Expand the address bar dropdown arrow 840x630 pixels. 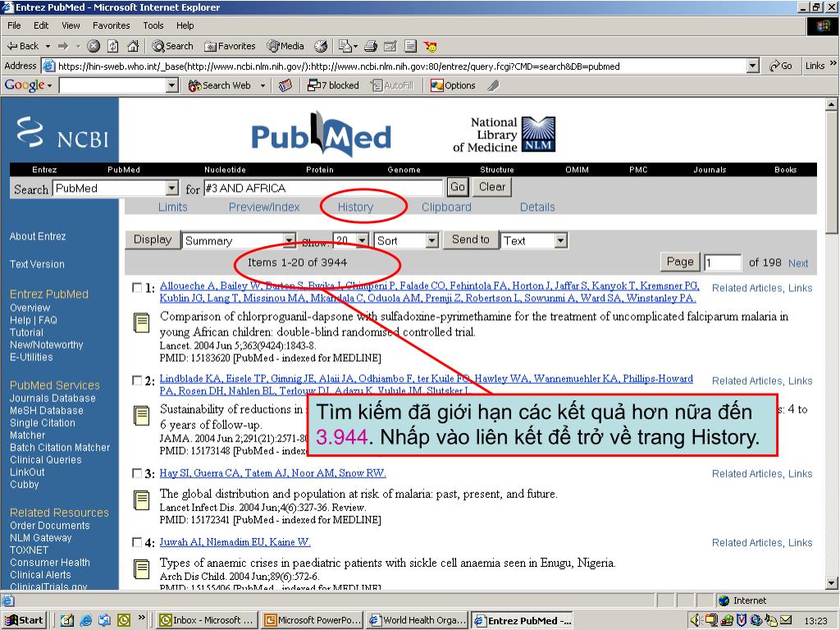click(x=753, y=66)
